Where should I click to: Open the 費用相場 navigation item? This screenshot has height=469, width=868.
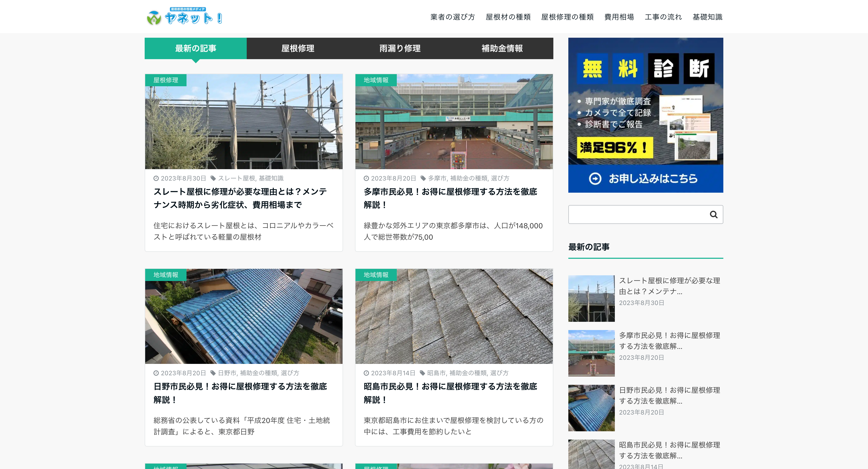[x=619, y=17]
